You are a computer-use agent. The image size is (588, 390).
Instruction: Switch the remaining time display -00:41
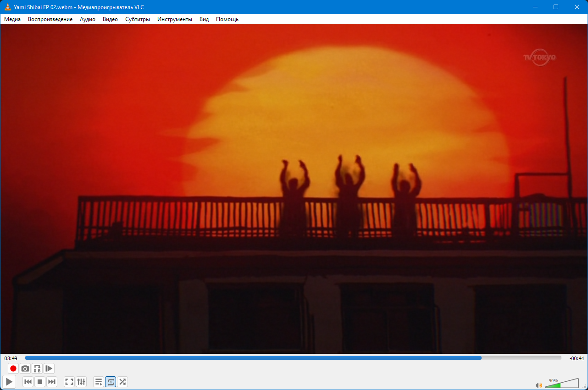[x=577, y=358]
